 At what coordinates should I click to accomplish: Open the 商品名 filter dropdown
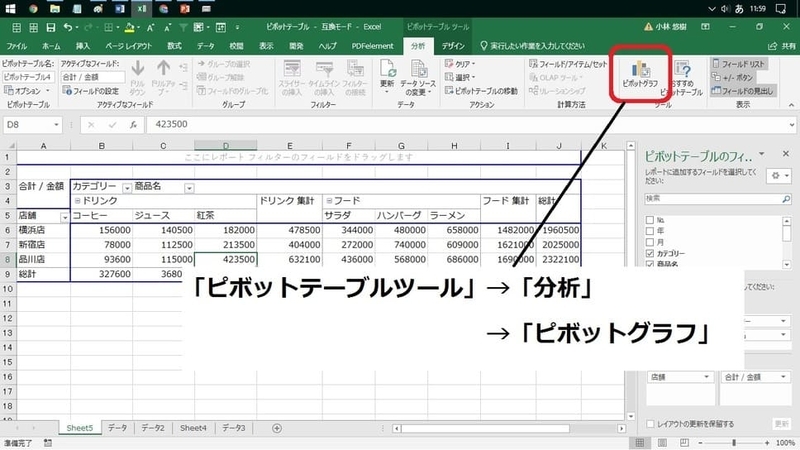189,188
